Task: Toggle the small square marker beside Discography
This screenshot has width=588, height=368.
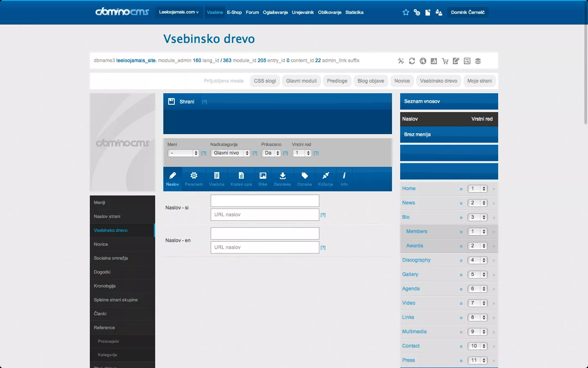Action: pos(461,260)
